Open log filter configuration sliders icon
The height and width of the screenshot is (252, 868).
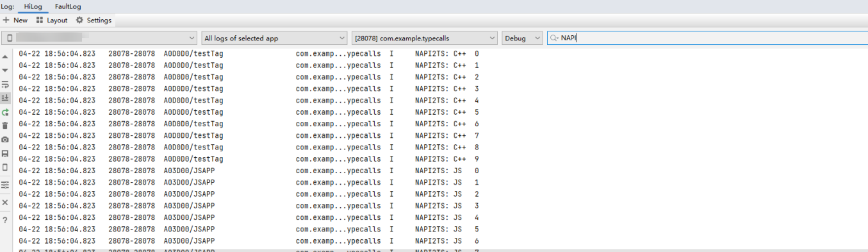[5, 185]
